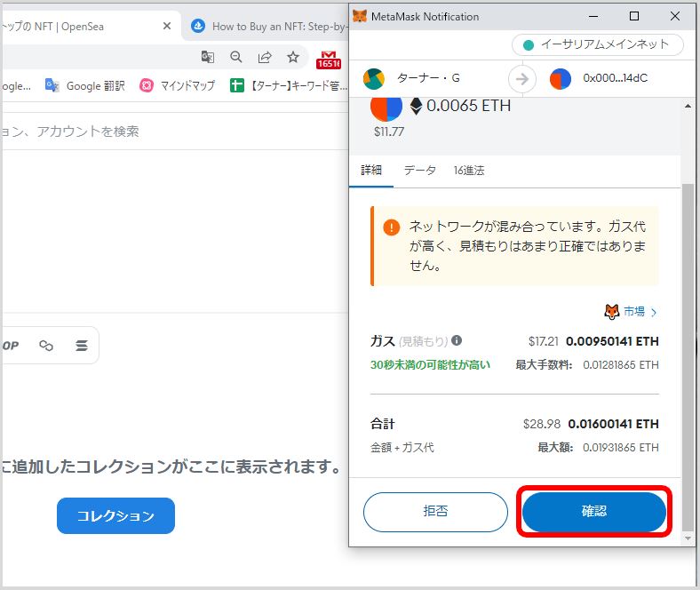Bookmark this page with star icon
Viewport: 700px width, 590px height.
tap(293, 57)
